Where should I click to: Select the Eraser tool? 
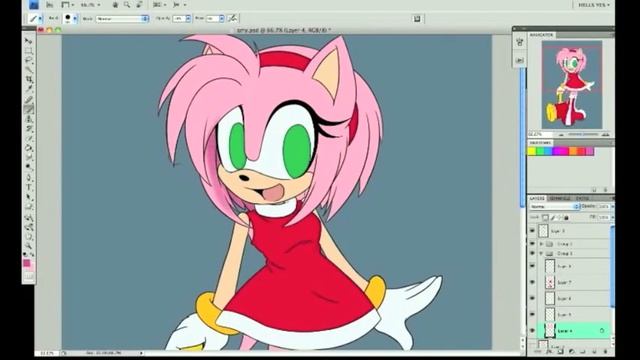(29, 138)
